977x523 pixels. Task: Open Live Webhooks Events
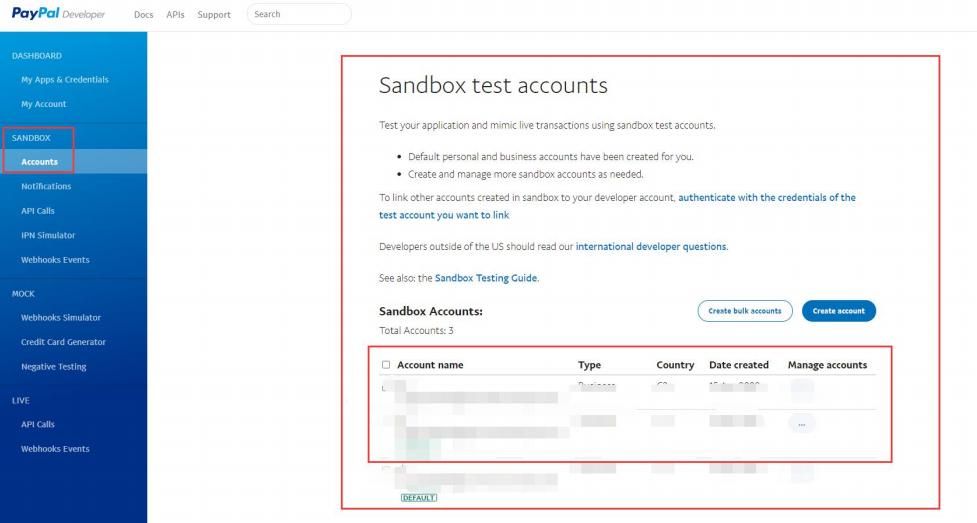(55, 449)
